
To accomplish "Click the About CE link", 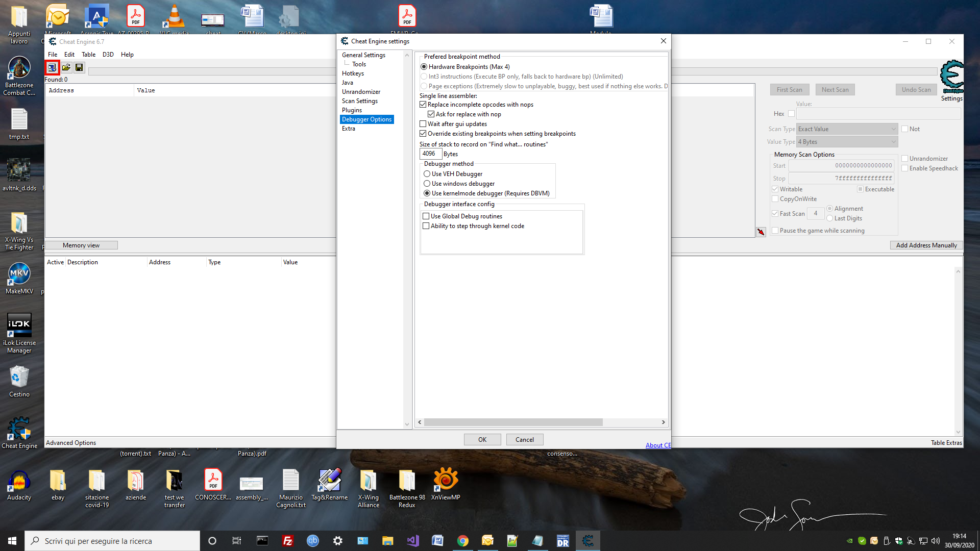I will (658, 445).
